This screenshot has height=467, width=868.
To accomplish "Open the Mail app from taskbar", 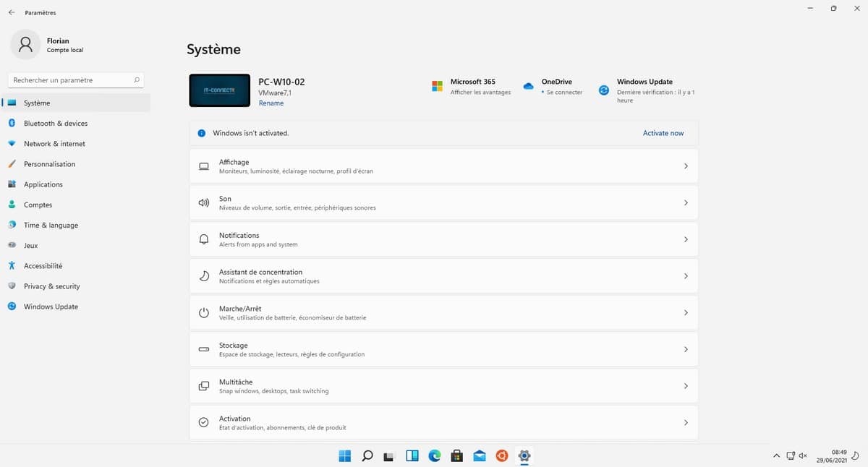I will pos(479,455).
